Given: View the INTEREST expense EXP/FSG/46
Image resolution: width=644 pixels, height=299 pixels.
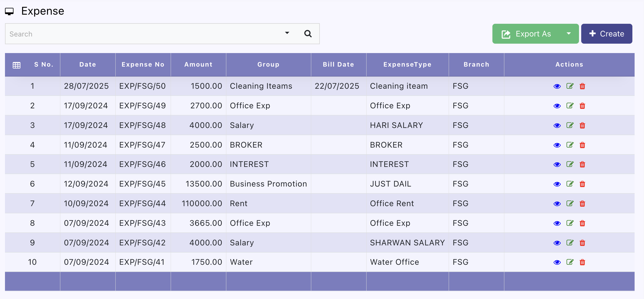Looking at the screenshot, I should [x=557, y=164].
